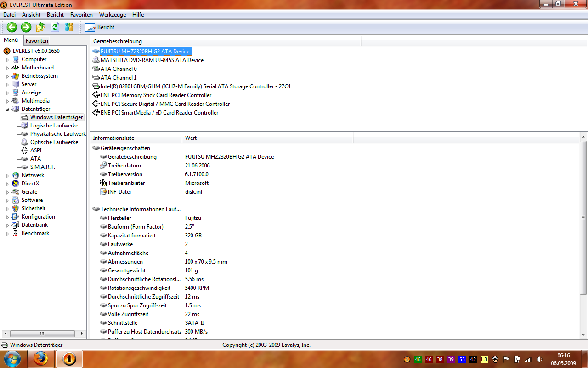Select the EVEREST v5.00.1650 root node
588x368 pixels.
(x=36, y=51)
